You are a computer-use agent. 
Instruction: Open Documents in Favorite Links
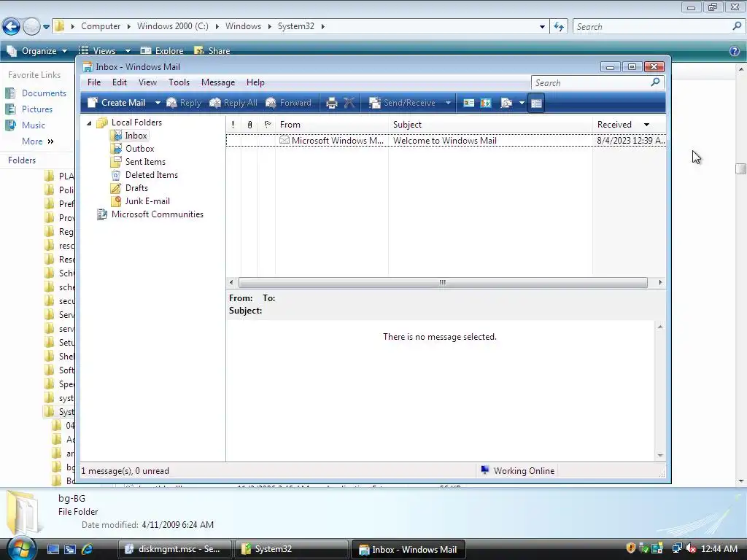tap(44, 93)
